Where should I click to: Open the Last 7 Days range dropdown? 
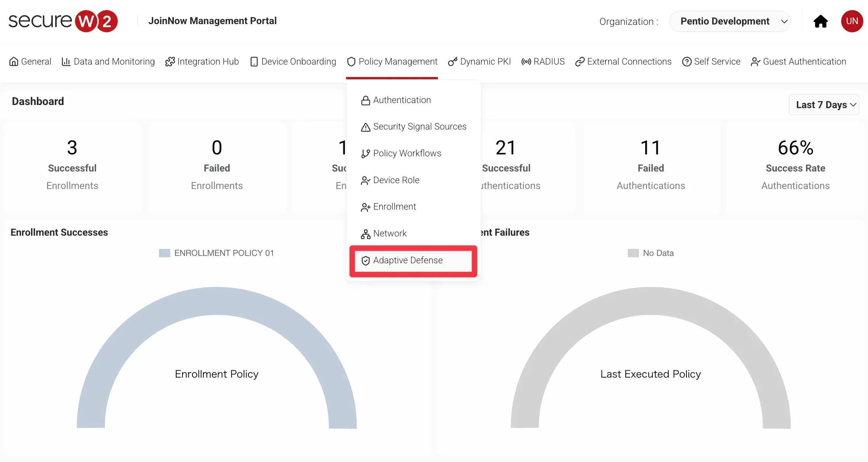pos(824,105)
